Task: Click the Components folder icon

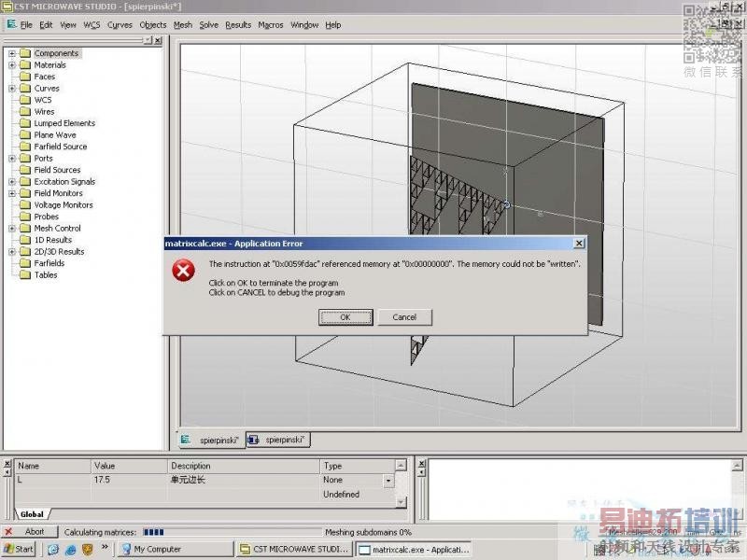Action: coord(25,53)
